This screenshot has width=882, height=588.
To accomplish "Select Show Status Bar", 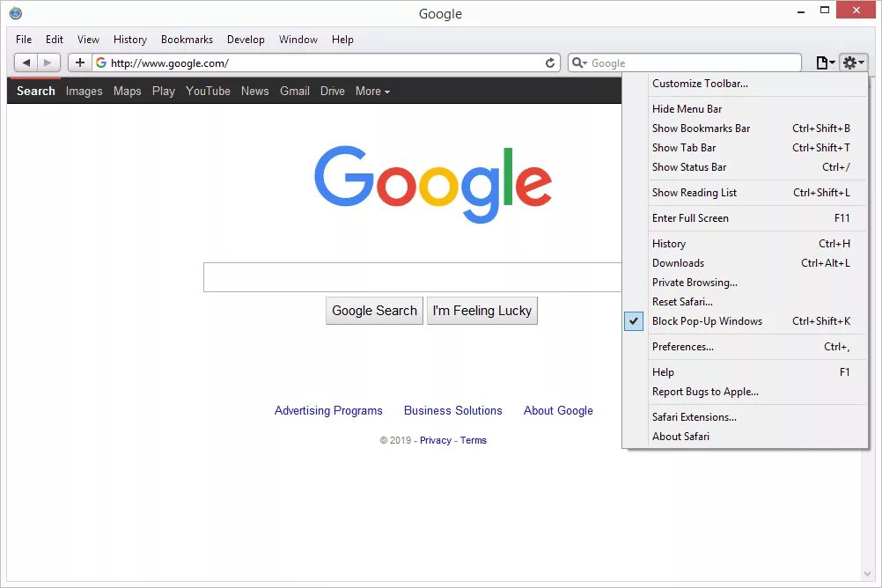I will tap(746, 167).
